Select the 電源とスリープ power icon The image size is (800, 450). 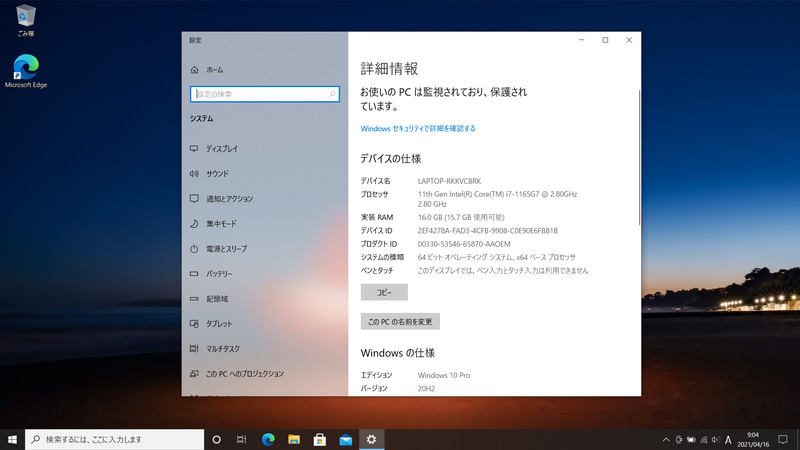[x=194, y=248]
